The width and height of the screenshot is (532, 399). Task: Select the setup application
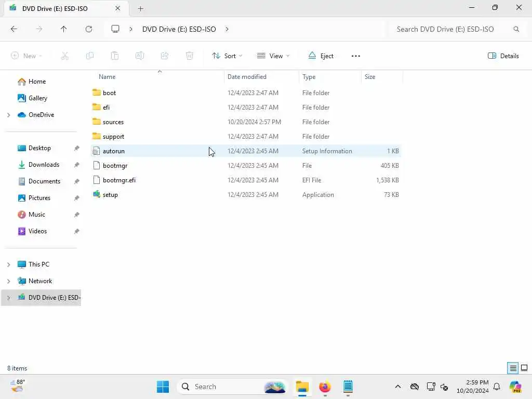click(246, 195)
